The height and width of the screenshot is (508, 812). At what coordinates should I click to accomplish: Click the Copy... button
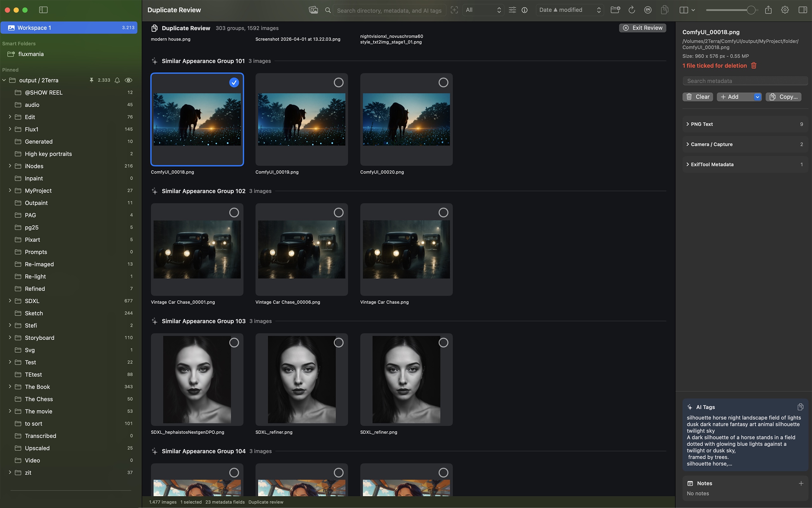tap(783, 97)
